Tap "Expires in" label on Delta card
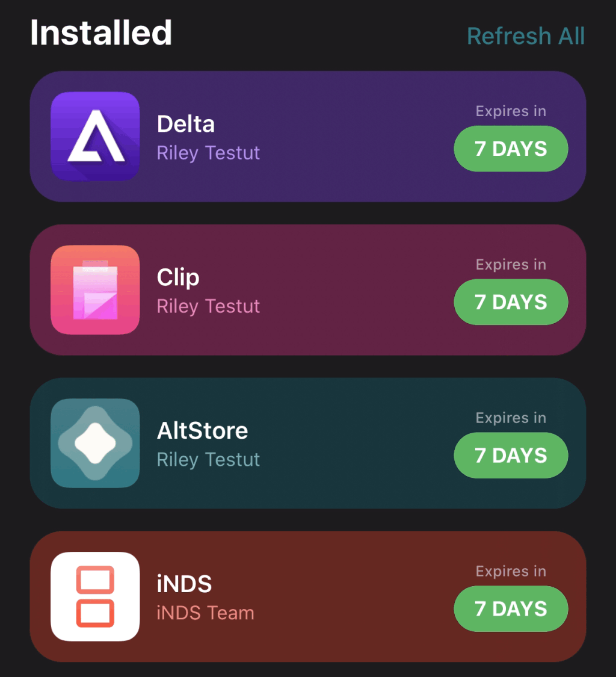Viewport: 616px width, 677px height. point(511,111)
